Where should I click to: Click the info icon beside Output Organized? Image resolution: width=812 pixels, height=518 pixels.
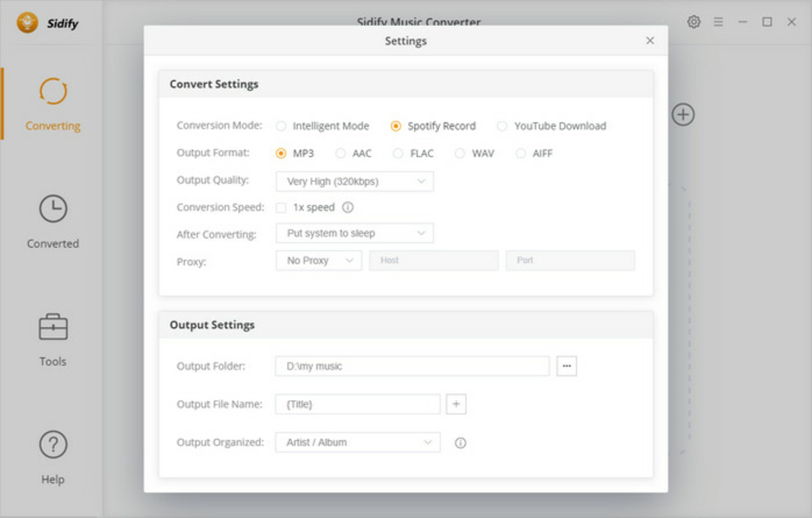pyautogui.click(x=460, y=443)
